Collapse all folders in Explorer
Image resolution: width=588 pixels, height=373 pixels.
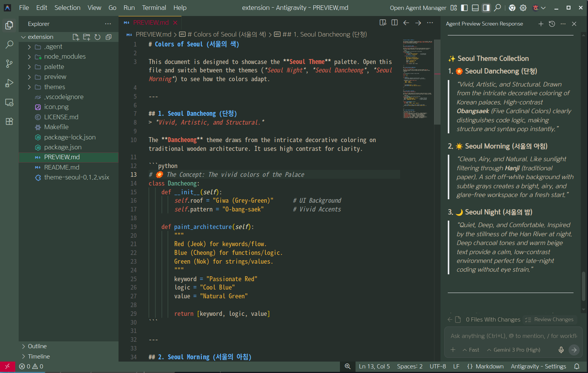tap(109, 37)
